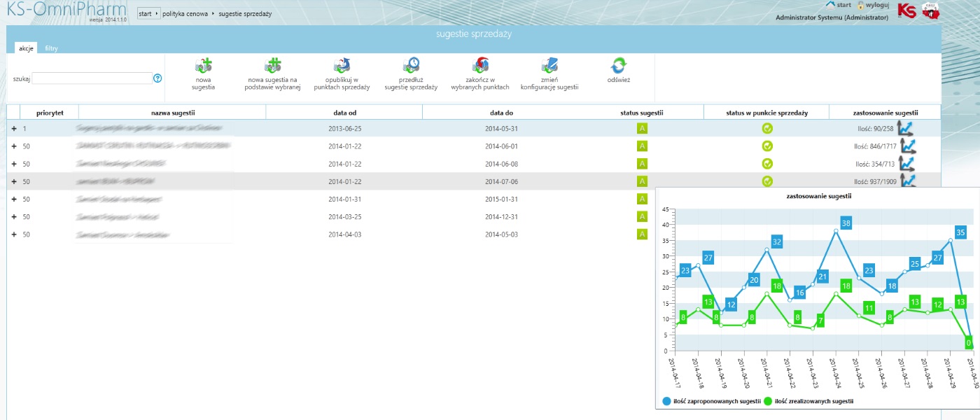Click 'zakończ w wybranych punktach' icon

pyautogui.click(x=480, y=66)
